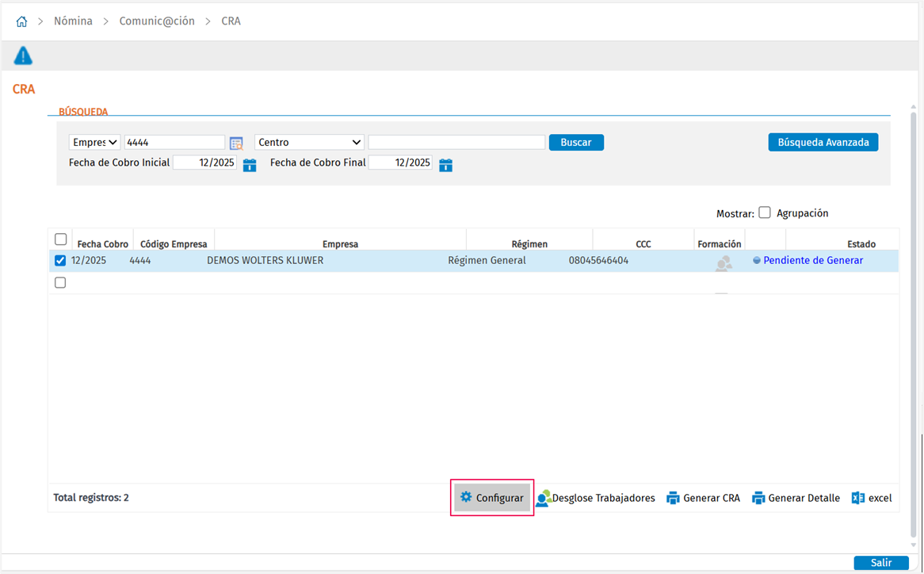Click the Generar Detalle label
The width and height of the screenshot is (924, 574).
click(x=804, y=499)
